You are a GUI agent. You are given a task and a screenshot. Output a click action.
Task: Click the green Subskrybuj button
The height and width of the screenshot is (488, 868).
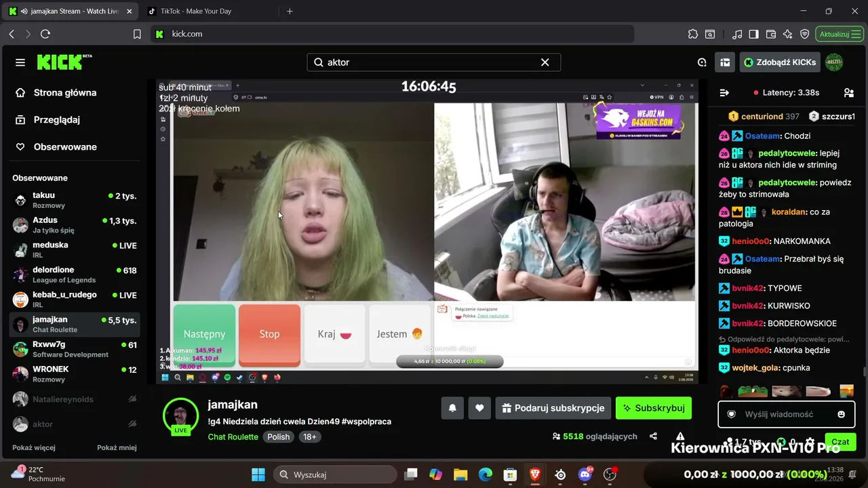coord(654,408)
